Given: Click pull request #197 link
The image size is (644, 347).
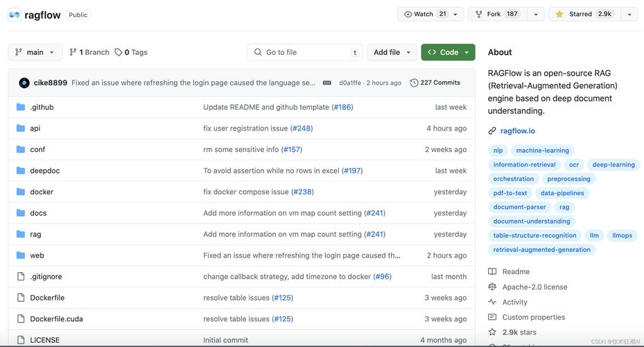Looking at the screenshot, I should pos(352,171).
